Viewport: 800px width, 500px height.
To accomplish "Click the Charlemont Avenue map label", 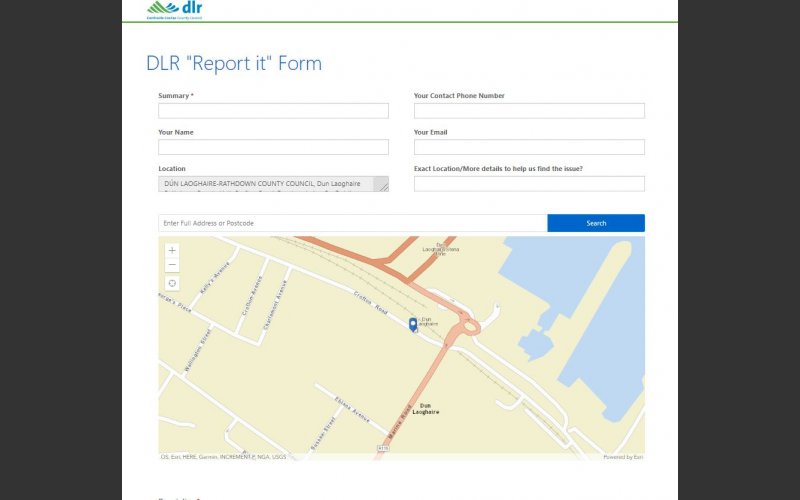I will pyautogui.click(x=275, y=305).
